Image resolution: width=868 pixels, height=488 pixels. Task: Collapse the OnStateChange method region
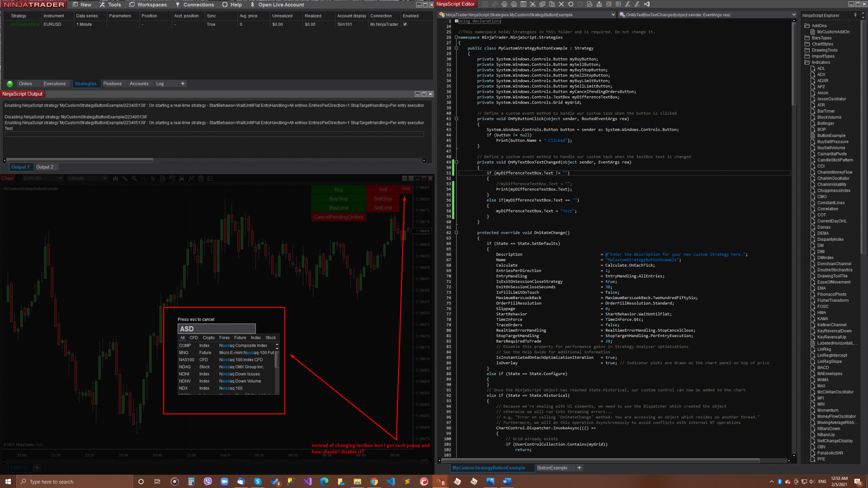pyautogui.click(x=456, y=233)
